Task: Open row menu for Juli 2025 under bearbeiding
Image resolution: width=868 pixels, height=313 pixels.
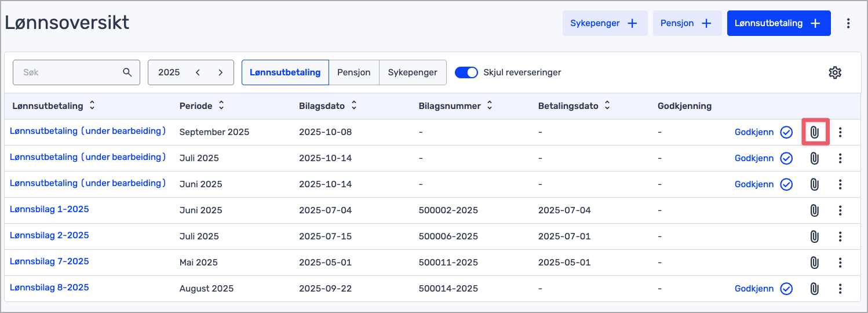Action: pos(840,158)
